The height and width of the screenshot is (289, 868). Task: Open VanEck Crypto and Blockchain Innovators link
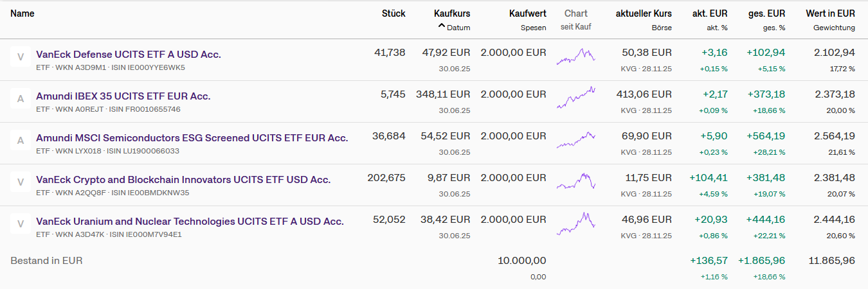(x=183, y=180)
